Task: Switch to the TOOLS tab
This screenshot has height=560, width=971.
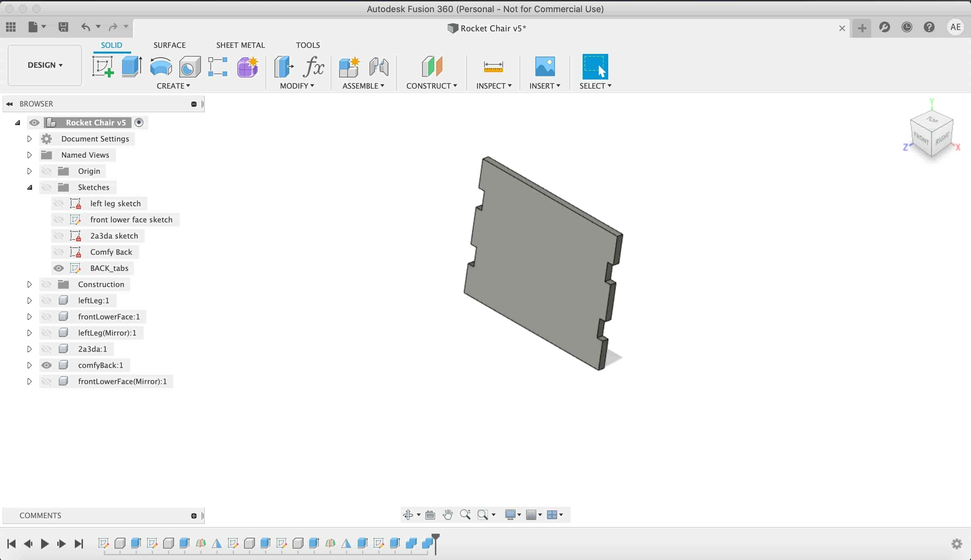Action: 308,45
